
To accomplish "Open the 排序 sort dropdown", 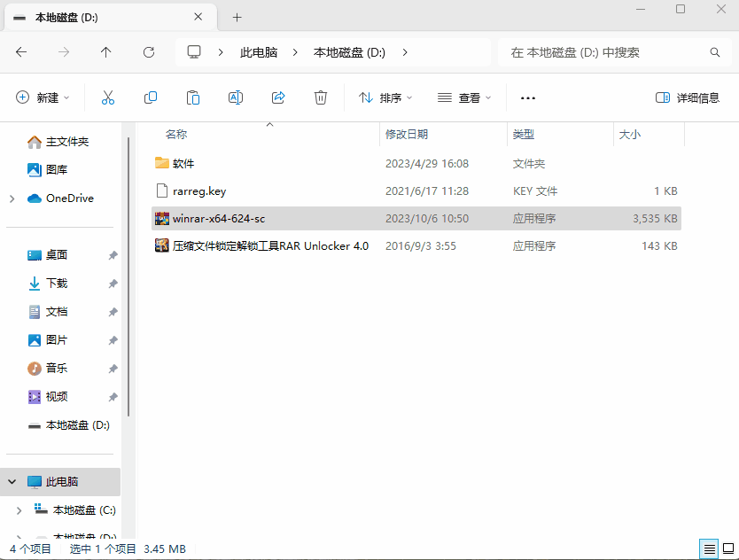I will [x=383, y=97].
